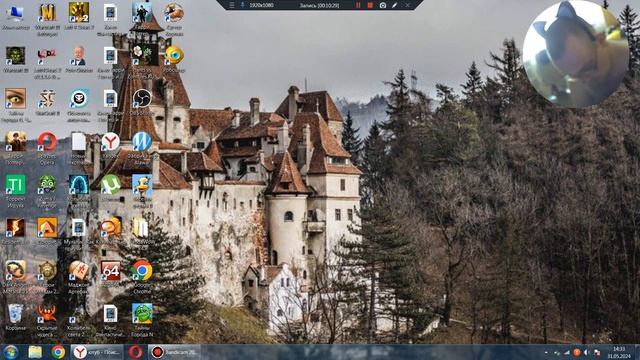Open the taskbar clock and date

[619, 352]
